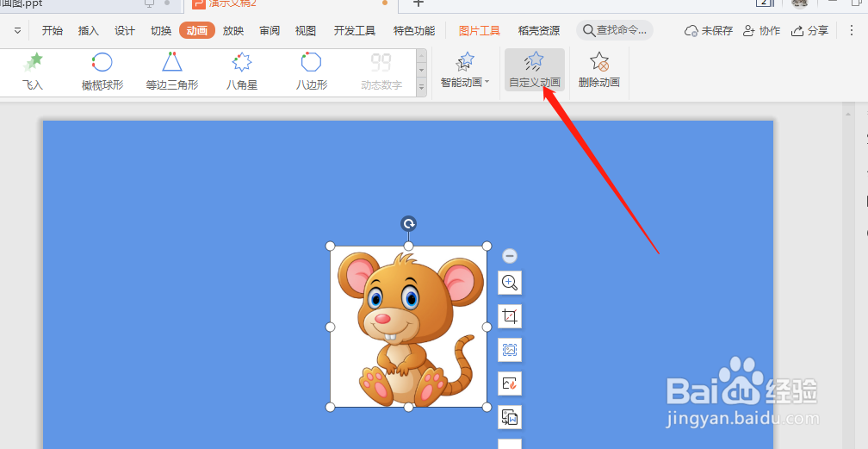This screenshot has width=868, height=449.
Task: Click the 未保存 cloud status button
Action: (709, 30)
